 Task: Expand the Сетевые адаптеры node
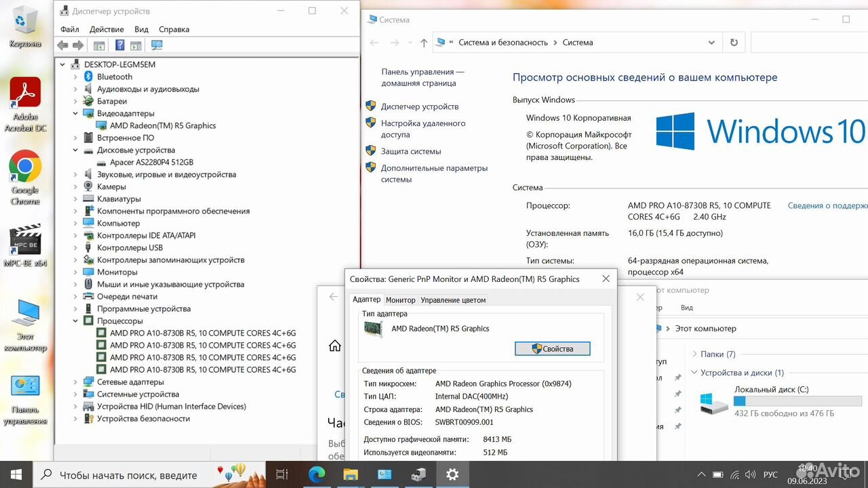pyautogui.click(x=75, y=382)
